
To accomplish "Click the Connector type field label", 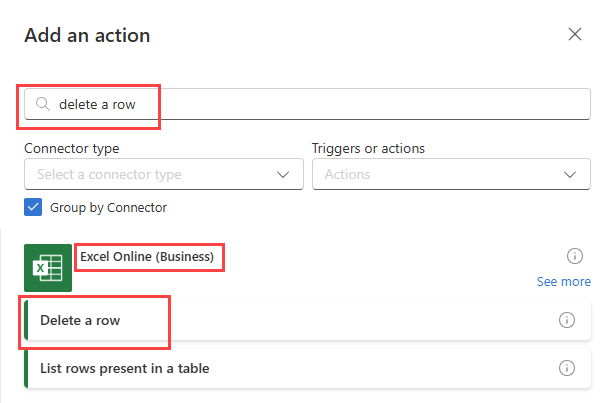I will pos(72,148).
